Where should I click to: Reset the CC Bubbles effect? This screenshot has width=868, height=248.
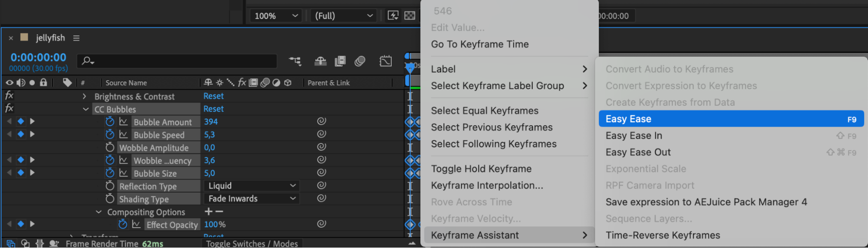tap(214, 109)
